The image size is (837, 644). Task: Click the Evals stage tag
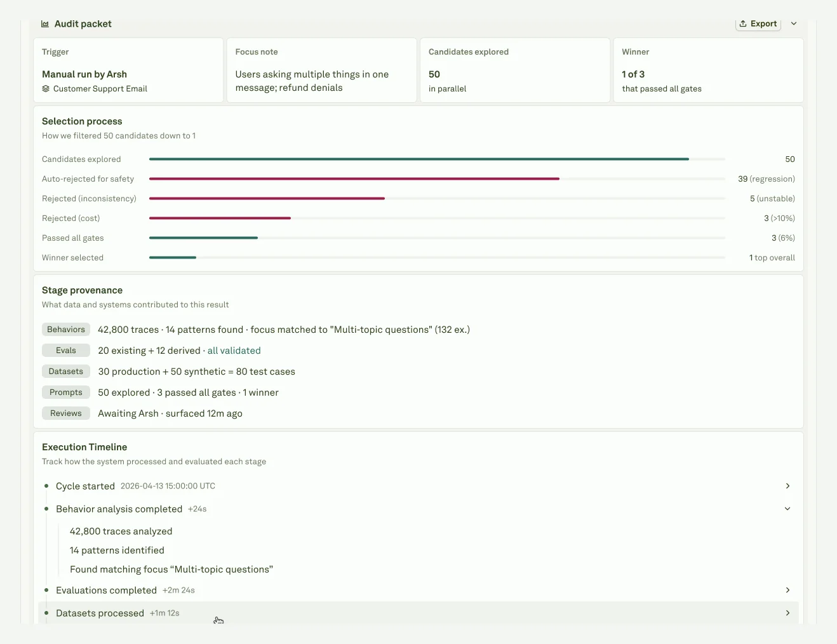[x=66, y=351]
